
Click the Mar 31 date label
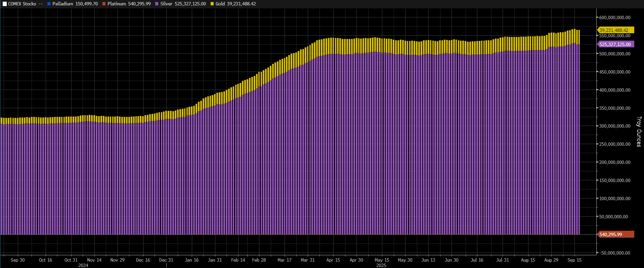(308, 260)
